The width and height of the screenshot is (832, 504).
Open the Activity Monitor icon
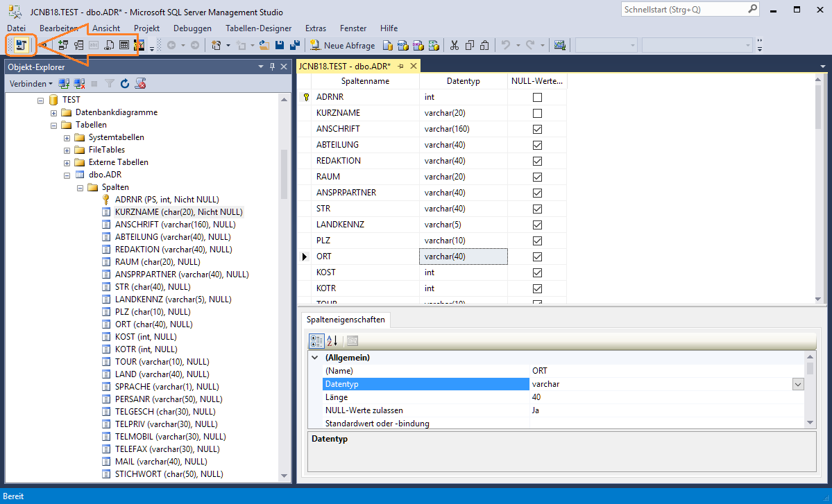click(560, 46)
